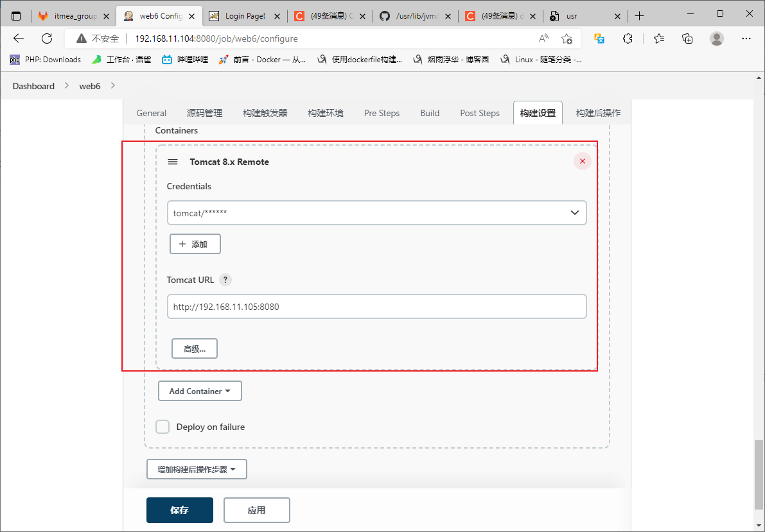
Task: Open the browser settings ellipsis menu
Action: pyautogui.click(x=746, y=39)
